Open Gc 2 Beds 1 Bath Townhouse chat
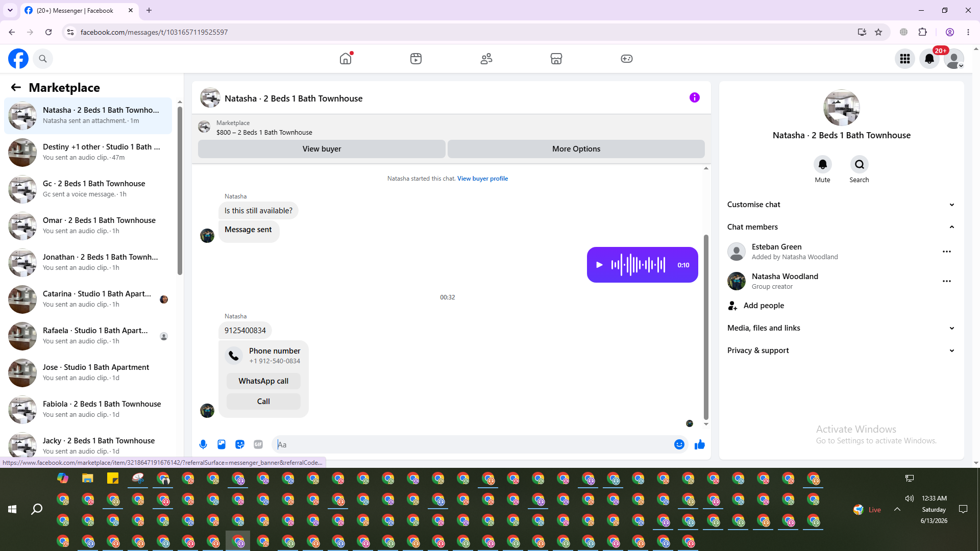 [x=88, y=189]
